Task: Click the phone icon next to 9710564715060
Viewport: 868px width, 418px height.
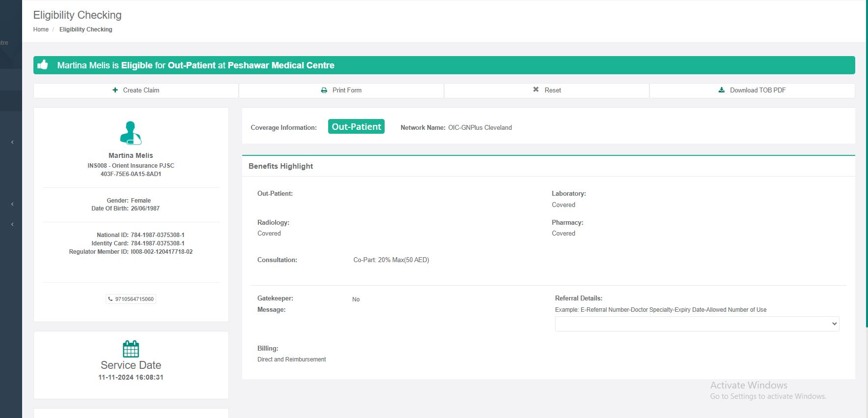Action: [111, 299]
